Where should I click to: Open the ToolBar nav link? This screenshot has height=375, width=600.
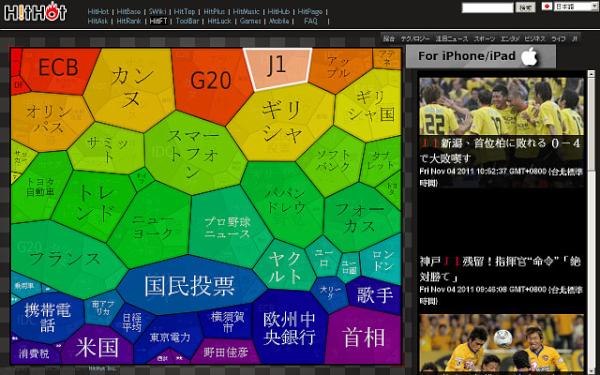pyautogui.click(x=187, y=21)
